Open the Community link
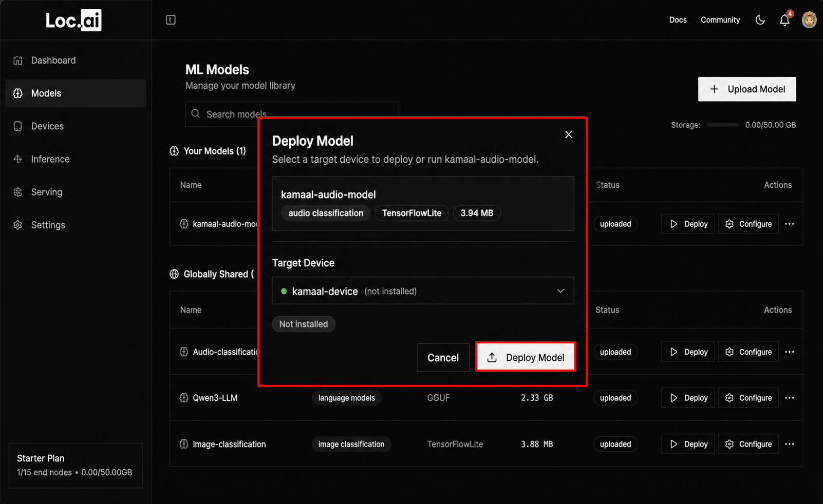Viewport: 823px width, 504px height. pyautogui.click(x=720, y=20)
